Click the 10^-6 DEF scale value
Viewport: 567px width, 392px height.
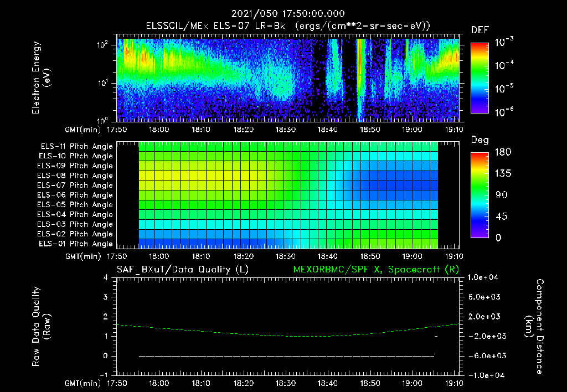pyautogui.click(x=504, y=112)
